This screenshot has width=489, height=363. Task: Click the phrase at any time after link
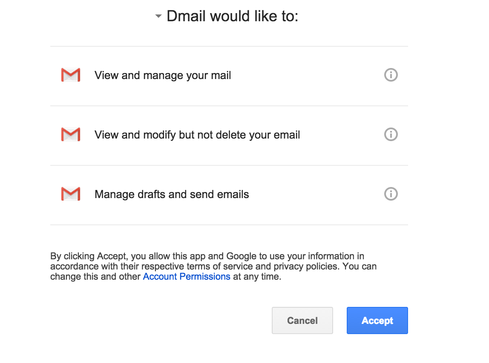click(257, 276)
